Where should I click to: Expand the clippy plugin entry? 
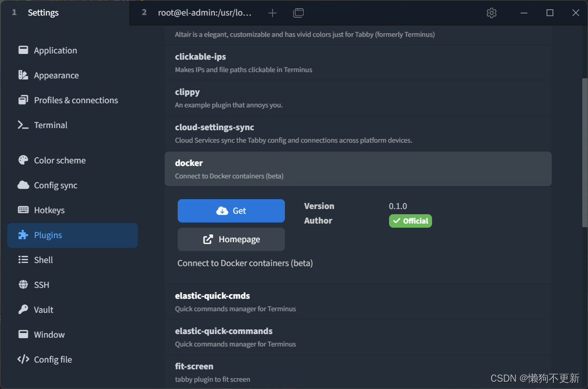coord(358,98)
